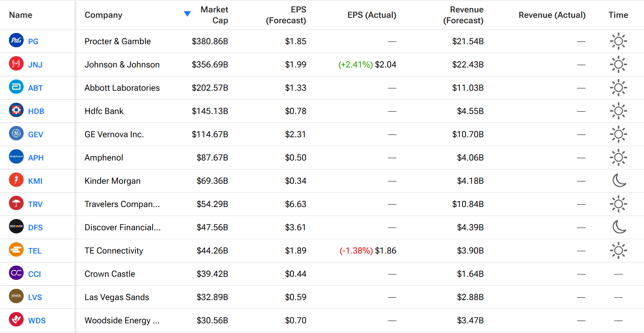Click the sun time icon in ABT row
The width and height of the screenshot is (644, 333).
click(x=618, y=88)
